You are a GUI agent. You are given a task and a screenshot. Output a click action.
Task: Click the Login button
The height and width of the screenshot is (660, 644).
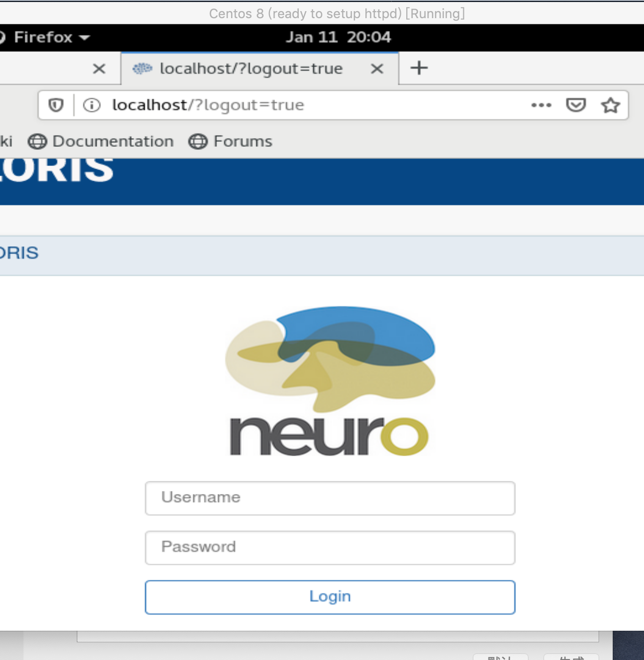click(x=330, y=597)
